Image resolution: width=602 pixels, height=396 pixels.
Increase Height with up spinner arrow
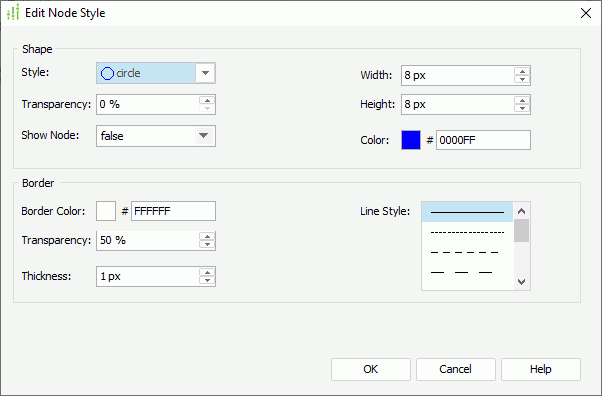522,101
